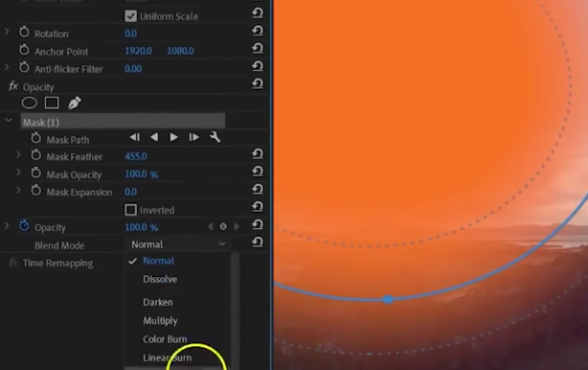
Task: Edit Mask Feather value 455.0
Action: tap(136, 156)
